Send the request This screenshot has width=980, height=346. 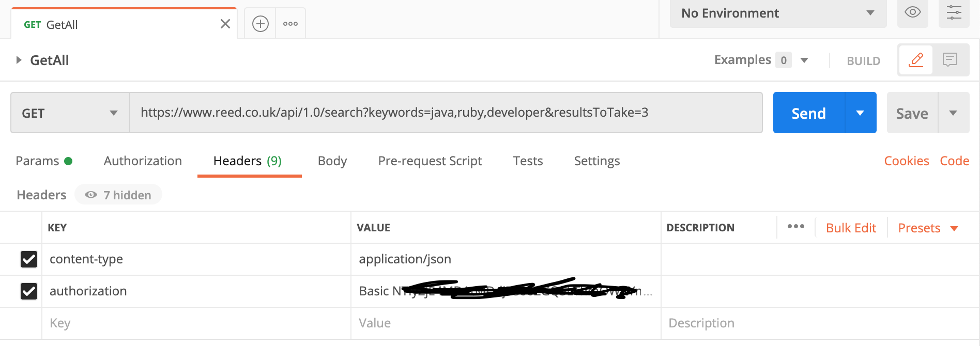click(x=809, y=113)
